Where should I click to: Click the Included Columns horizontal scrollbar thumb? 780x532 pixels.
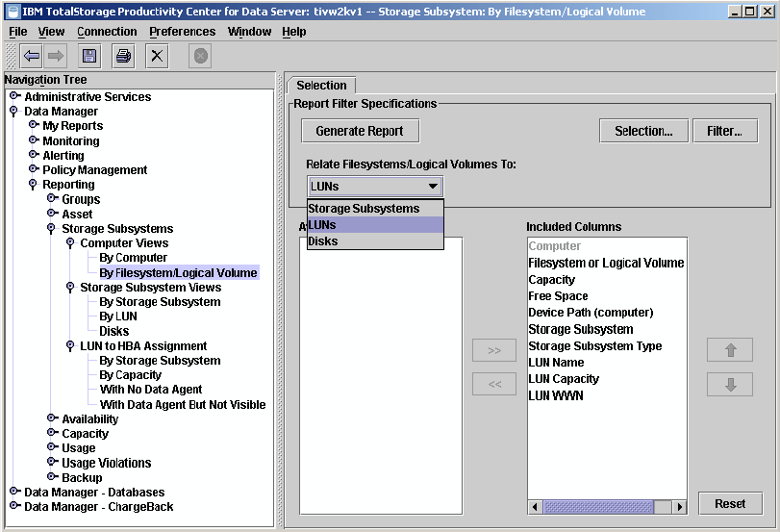click(x=598, y=507)
